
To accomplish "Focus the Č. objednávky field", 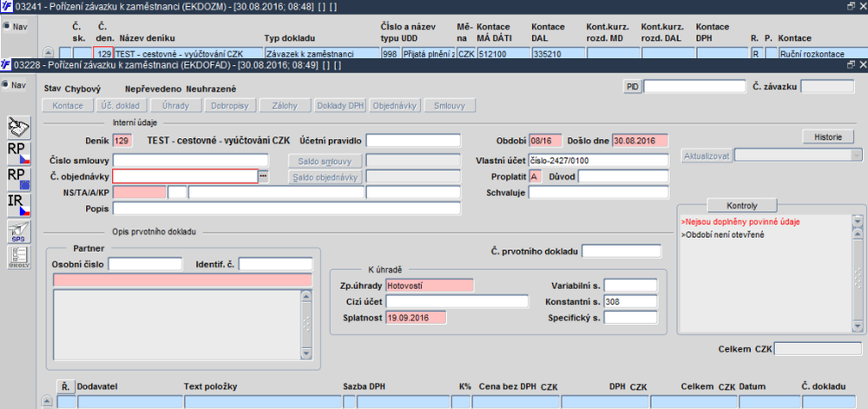I will point(186,176).
